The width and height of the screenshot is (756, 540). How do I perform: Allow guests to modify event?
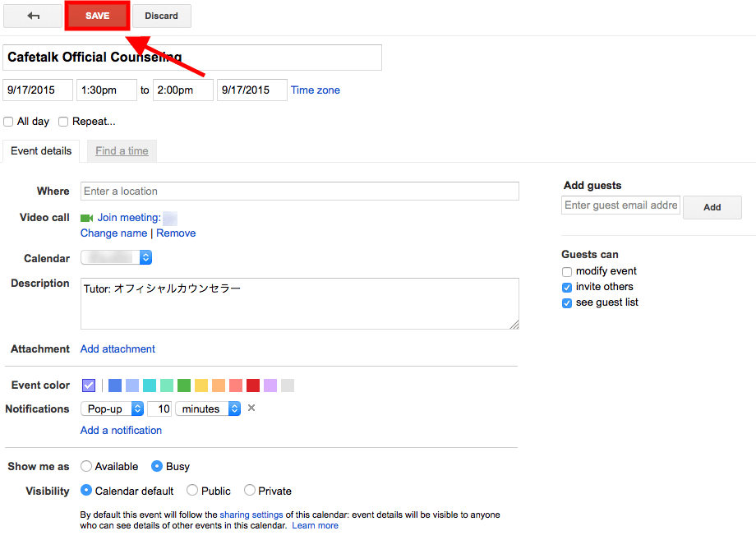tap(567, 272)
